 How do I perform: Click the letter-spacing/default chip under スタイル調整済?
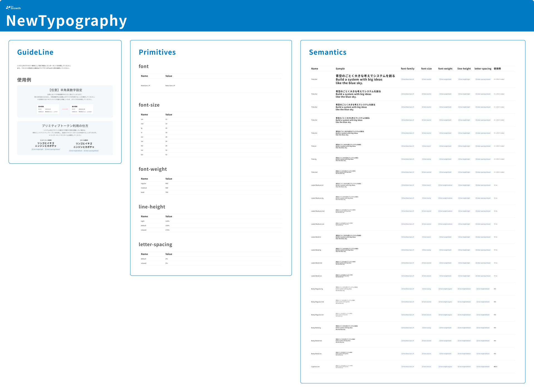[x=91, y=151]
